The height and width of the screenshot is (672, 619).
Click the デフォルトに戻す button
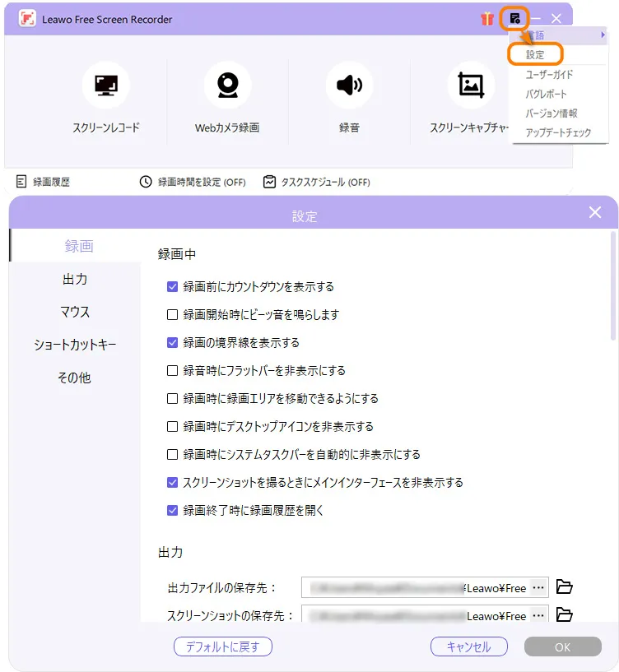[x=222, y=647]
